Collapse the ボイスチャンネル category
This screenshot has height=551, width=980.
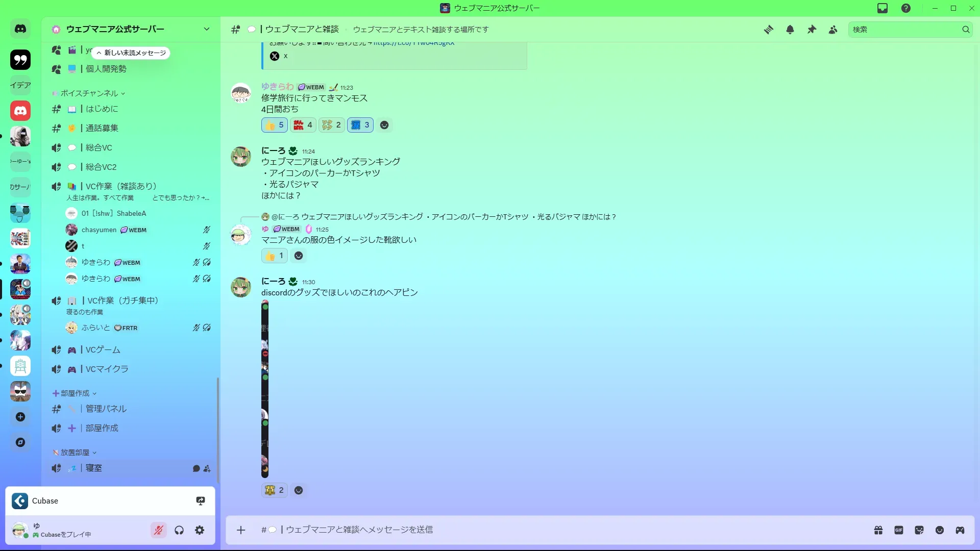pyautogui.click(x=89, y=93)
